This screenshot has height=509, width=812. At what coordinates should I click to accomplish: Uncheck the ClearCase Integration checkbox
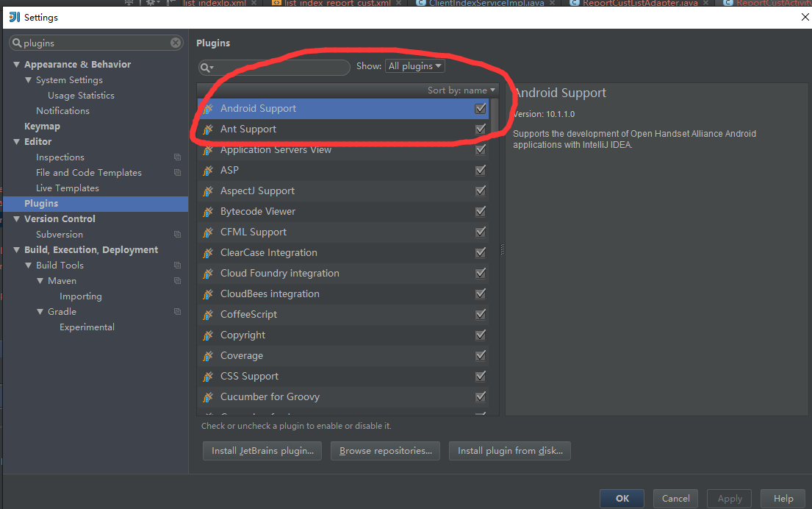[481, 252]
